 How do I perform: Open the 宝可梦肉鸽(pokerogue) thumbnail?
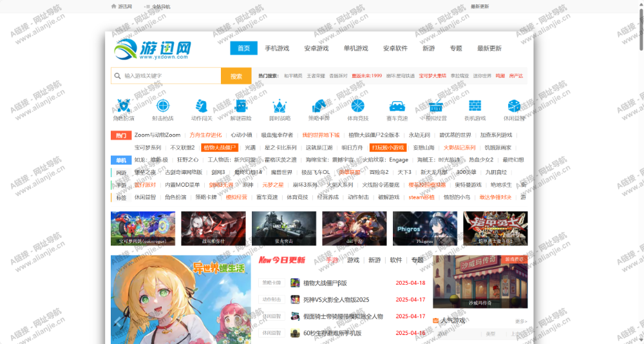click(143, 229)
